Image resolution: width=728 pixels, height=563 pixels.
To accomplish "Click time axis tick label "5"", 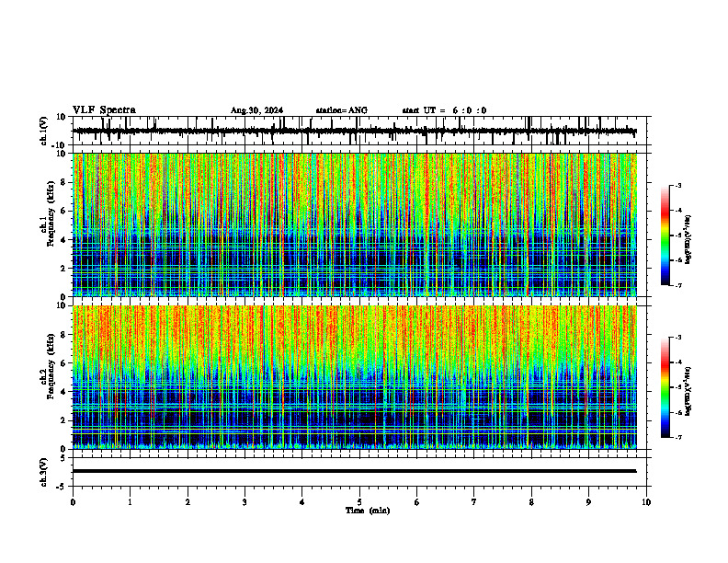I will (359, 502).
